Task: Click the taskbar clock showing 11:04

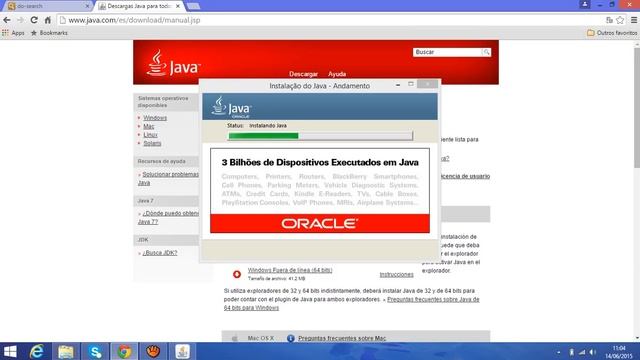Action: 619,352
